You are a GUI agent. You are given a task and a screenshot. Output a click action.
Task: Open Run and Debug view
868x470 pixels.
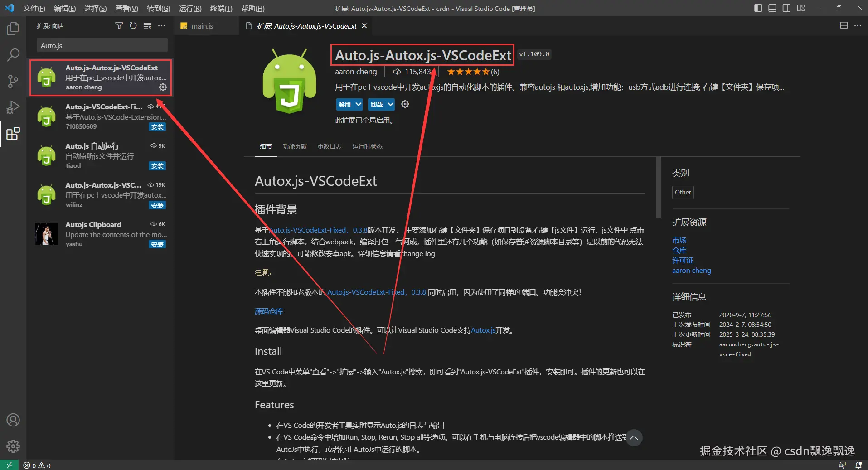(13, 107)
